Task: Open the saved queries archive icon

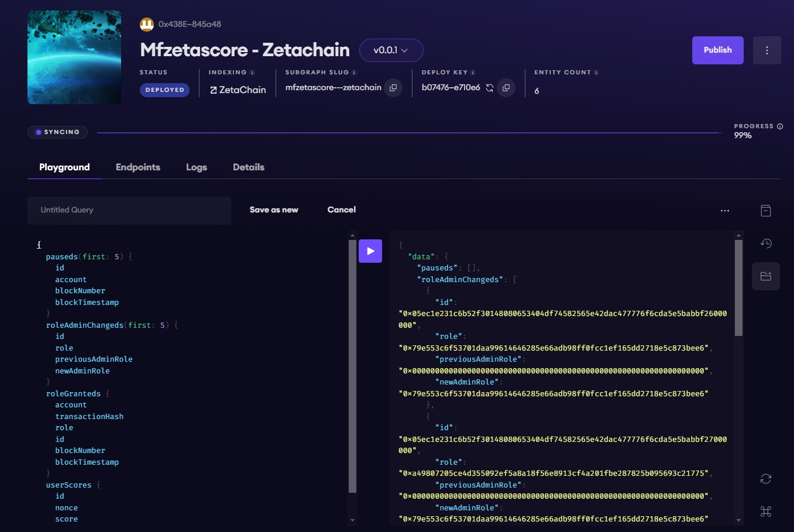Action: pyautogui.click(x=766, y=211)
